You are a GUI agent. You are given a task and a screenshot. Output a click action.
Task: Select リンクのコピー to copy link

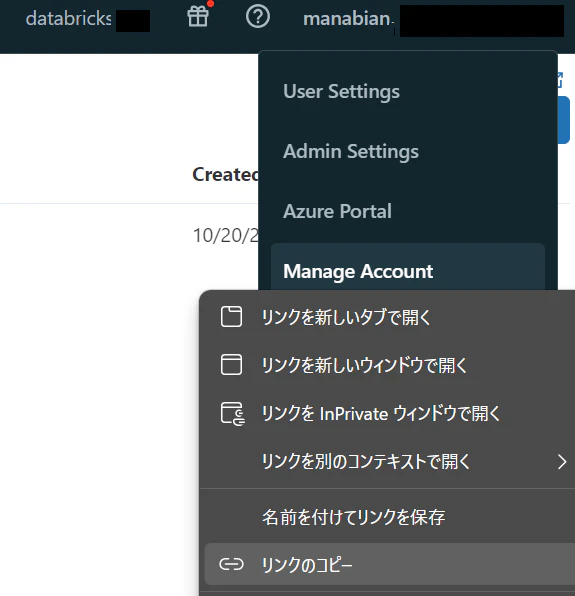pos(390,564)
